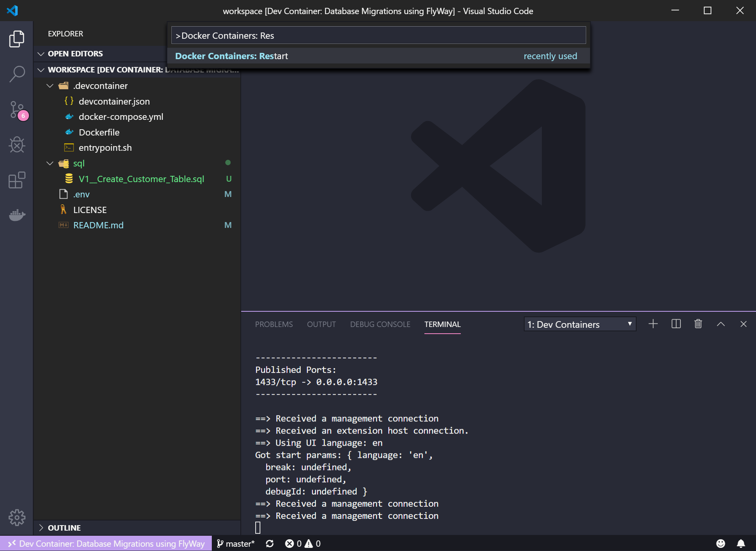The width and height of the screenshot is (756, 551).
Task: Open the Run and Debug view
Action: point(17,145)
